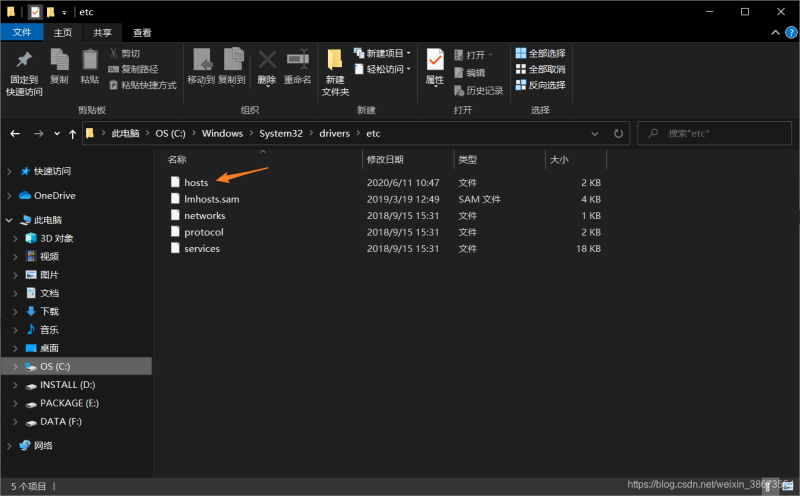Sort by the Date Modified column header
The image size is (800, 496).
tap(386, 159)
